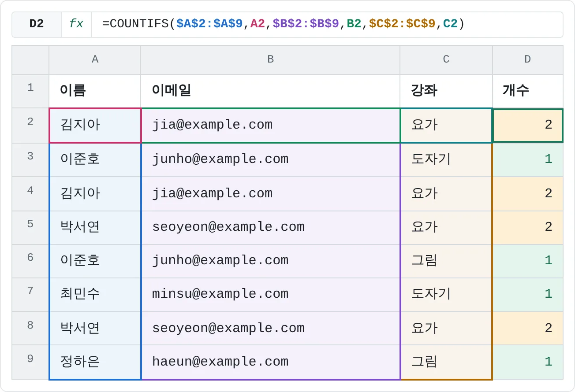
Task: Select cell C7 containing 도자기
Action: [446, 295]
